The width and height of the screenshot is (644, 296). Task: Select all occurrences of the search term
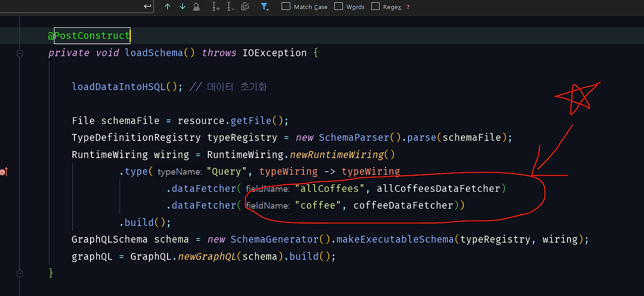(245, 7)
